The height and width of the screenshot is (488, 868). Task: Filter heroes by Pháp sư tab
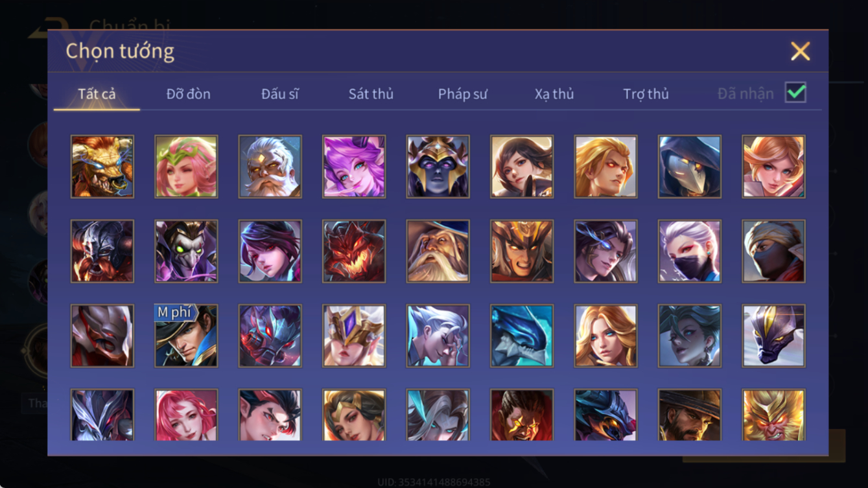pos(462,94)
